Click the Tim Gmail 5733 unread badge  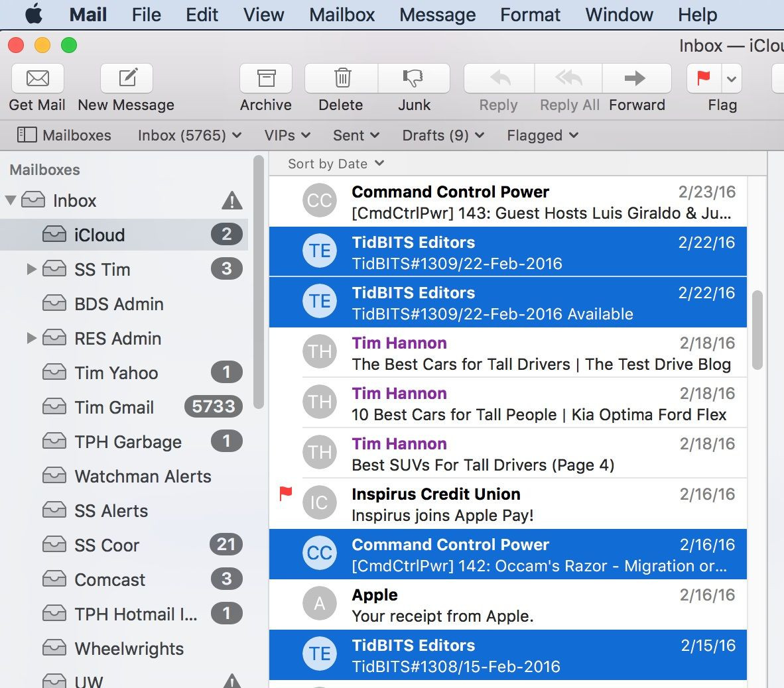click(x=214, y=406)
